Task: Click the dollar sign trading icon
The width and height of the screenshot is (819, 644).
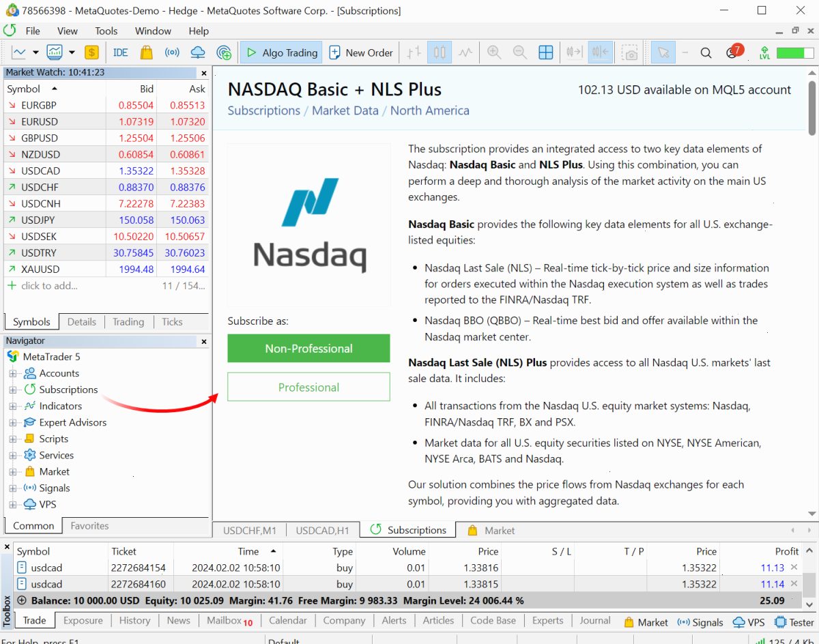Action: [91, 53]
